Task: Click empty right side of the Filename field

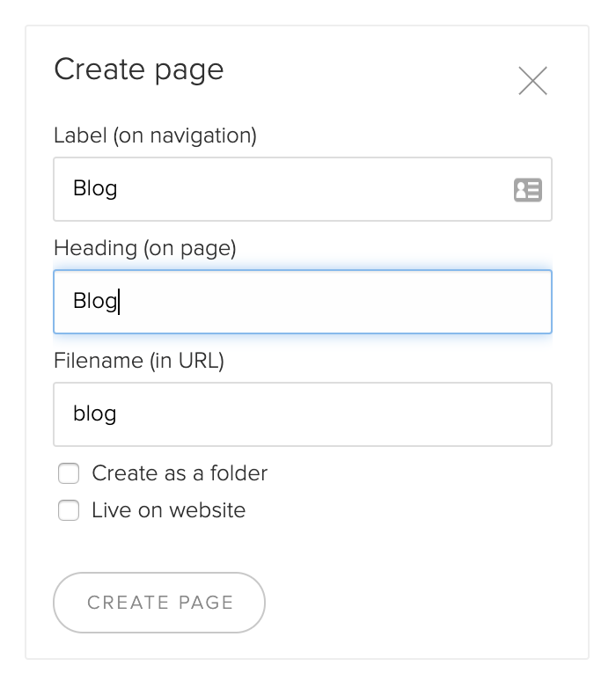Action: point(395,414)
